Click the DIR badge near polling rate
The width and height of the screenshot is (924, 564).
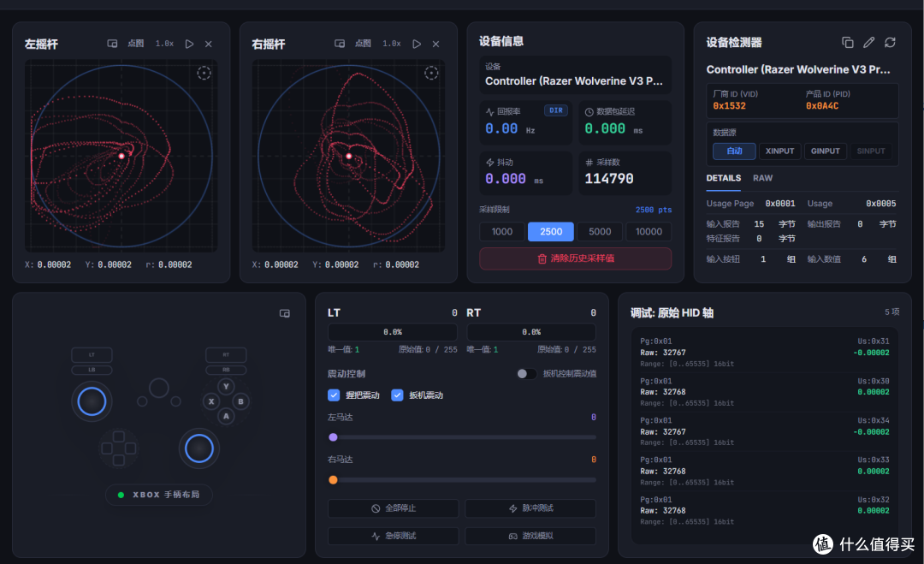click(556, 110)
